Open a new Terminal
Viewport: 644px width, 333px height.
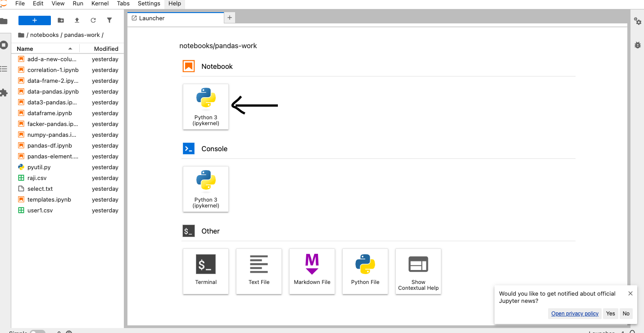click(x=206, y=271)
